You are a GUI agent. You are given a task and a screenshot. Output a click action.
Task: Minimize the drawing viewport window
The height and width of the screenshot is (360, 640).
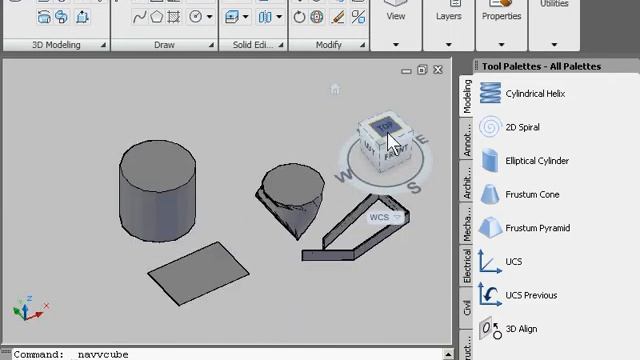(406, 71)
